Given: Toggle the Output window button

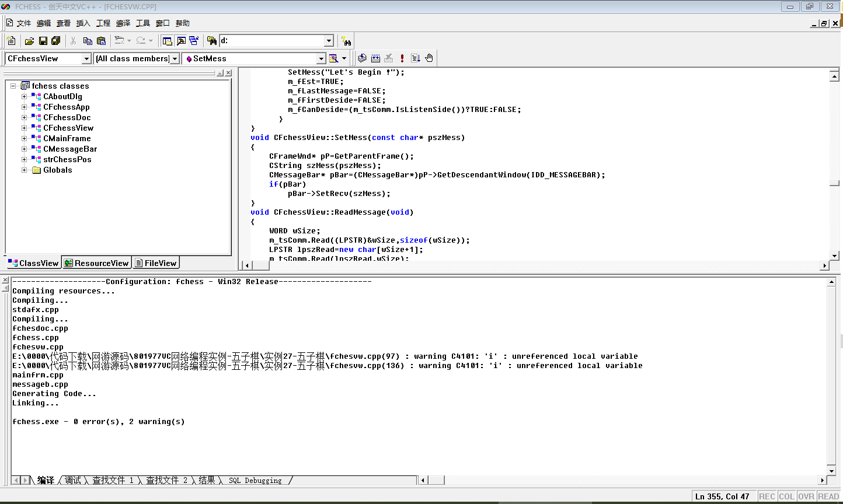Looking at the screenshot, I should (x=181, y=41).
